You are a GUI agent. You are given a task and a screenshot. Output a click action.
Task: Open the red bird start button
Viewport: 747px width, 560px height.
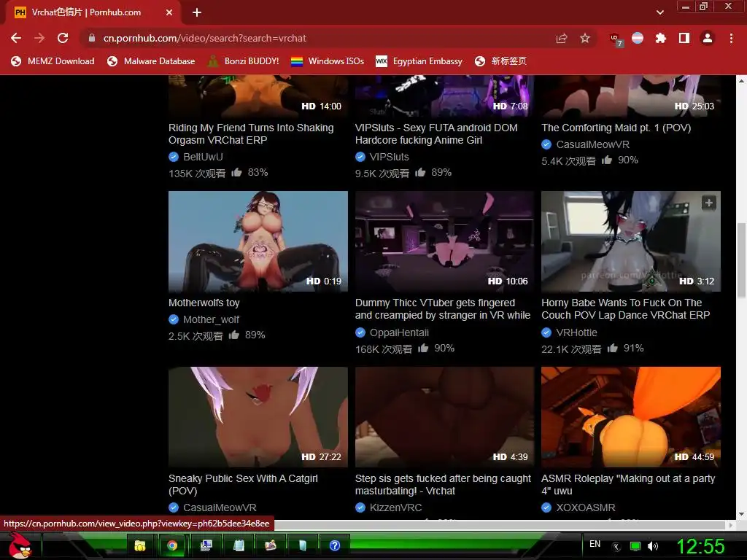pos(20,545)
